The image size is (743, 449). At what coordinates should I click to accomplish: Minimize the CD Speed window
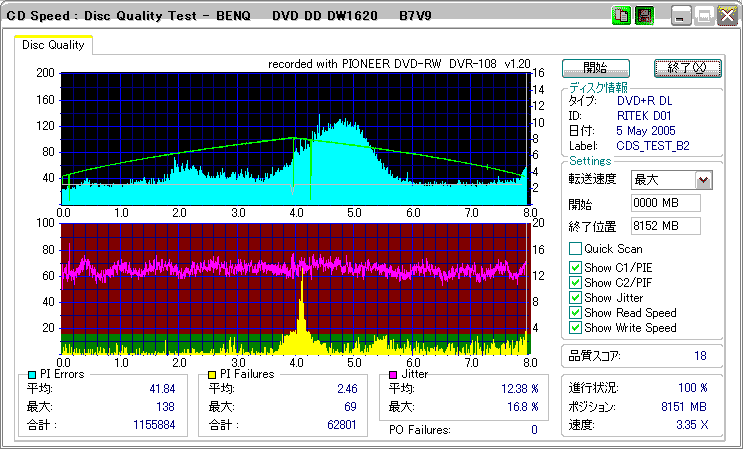[x=681, y=16]
